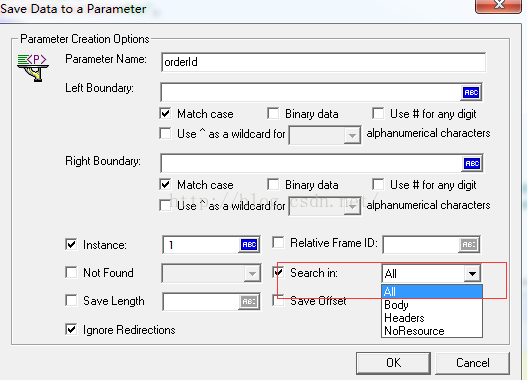Uncheck Ignore Redirections option
528x380 pixels.
pyautogui.click(x=71, y=329)
